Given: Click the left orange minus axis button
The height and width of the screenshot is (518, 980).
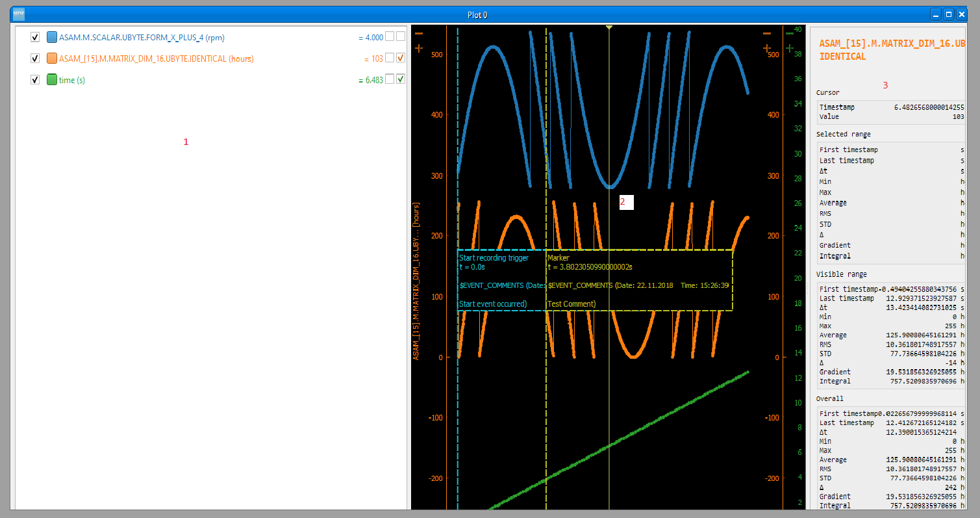Looking at the screenshot, I should (419, 33).
